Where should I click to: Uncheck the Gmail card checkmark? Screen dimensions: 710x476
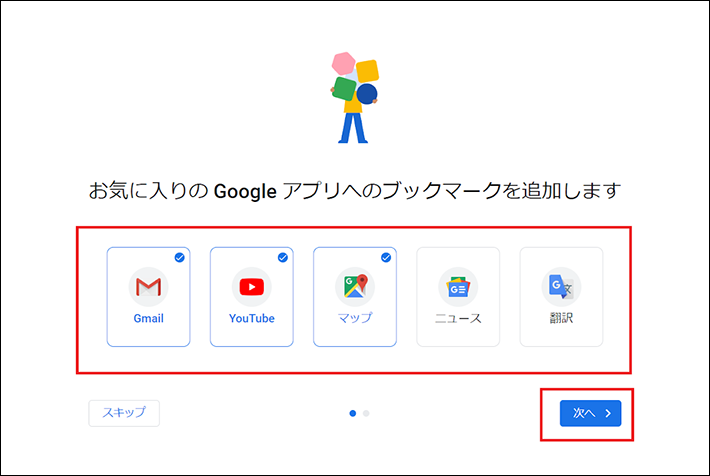tap(179, 258)
